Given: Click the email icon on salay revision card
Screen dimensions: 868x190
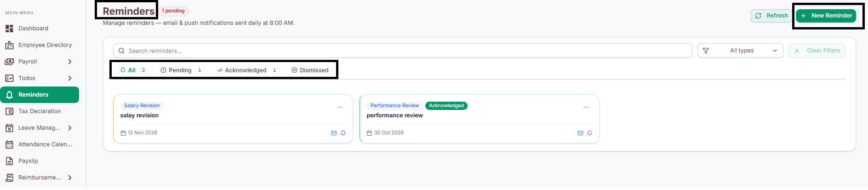Looking at the screenshot, I should click(x=334, y=133).
